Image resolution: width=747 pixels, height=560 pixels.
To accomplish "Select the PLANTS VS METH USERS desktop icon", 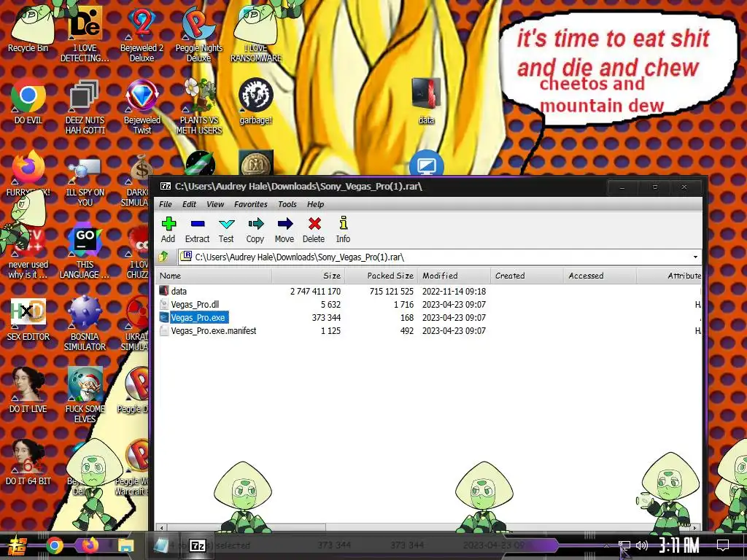I will point(198,106).
